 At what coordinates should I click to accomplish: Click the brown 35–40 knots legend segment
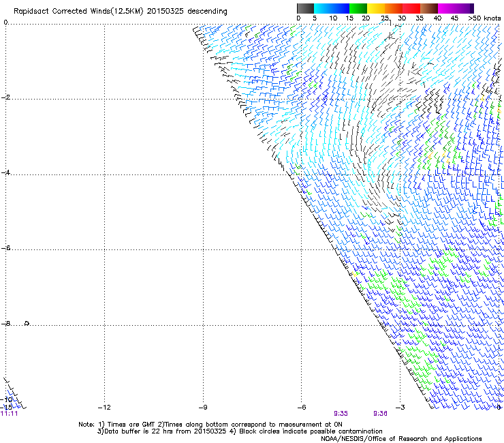429,8
